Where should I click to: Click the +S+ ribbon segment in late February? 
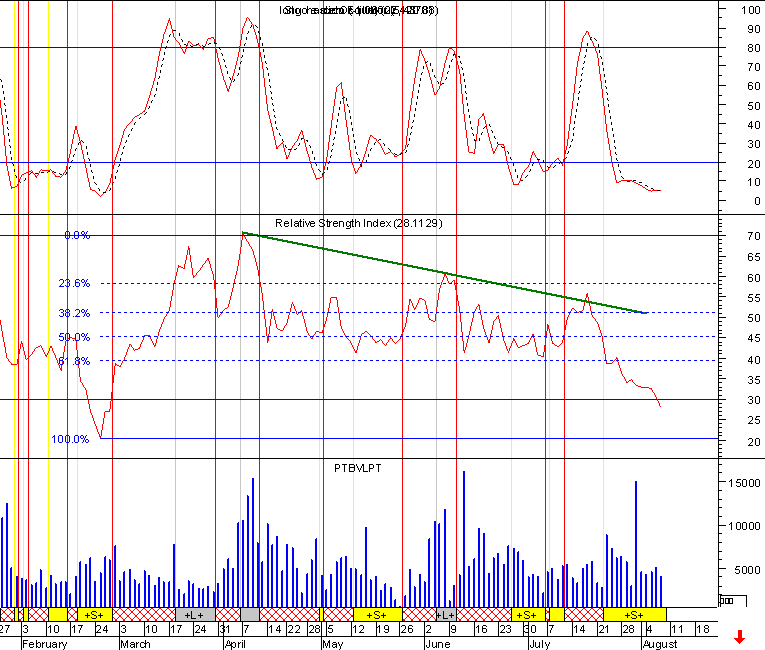click(x=95, y=614)
